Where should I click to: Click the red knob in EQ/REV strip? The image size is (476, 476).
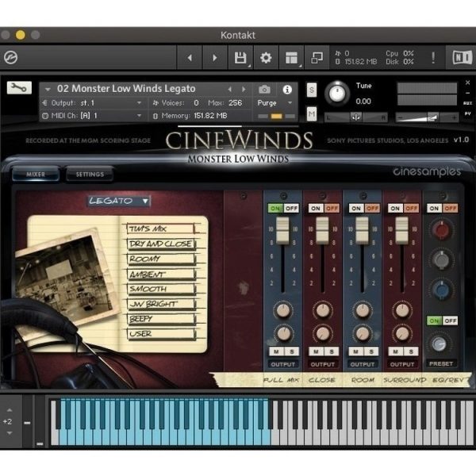(x=441, y=230)
